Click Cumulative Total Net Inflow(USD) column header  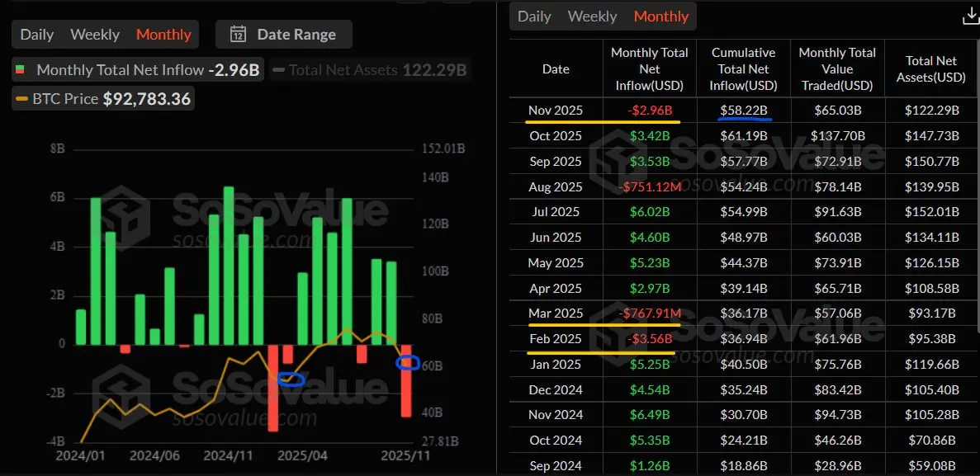tap(743, 68)
